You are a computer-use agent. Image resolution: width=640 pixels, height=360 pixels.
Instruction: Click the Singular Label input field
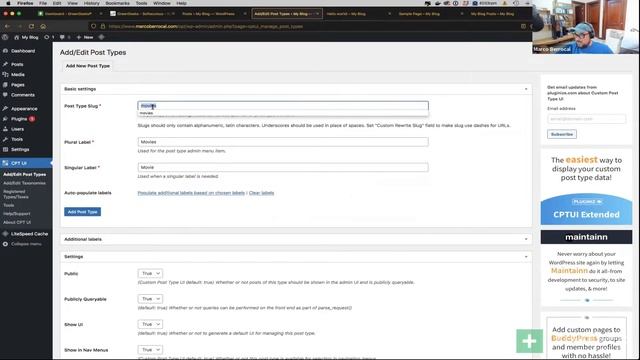click(x=283, y=167)
